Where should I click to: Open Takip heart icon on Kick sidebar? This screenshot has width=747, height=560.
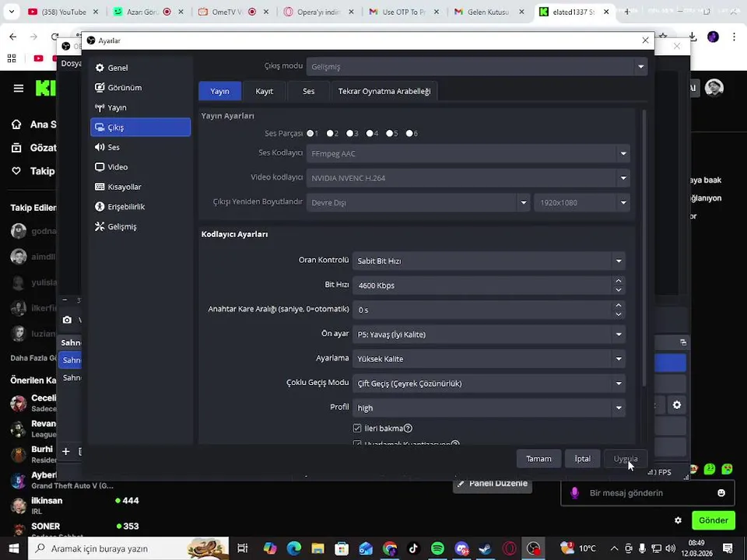click(16, 171)
